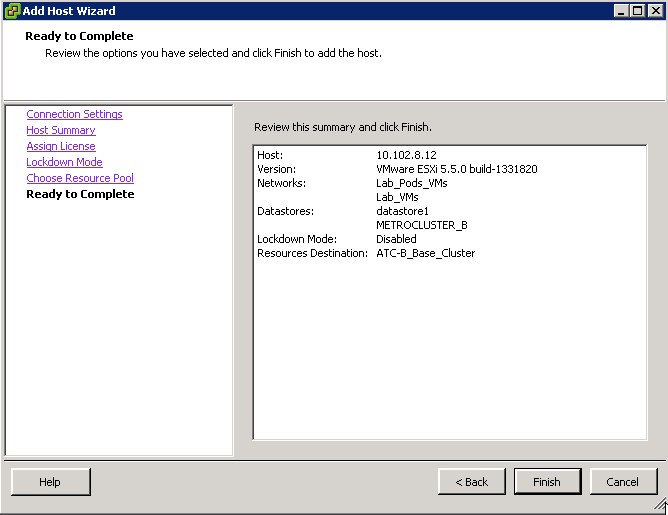Maximize the Add Host Wizard window

tap(638, 11)
